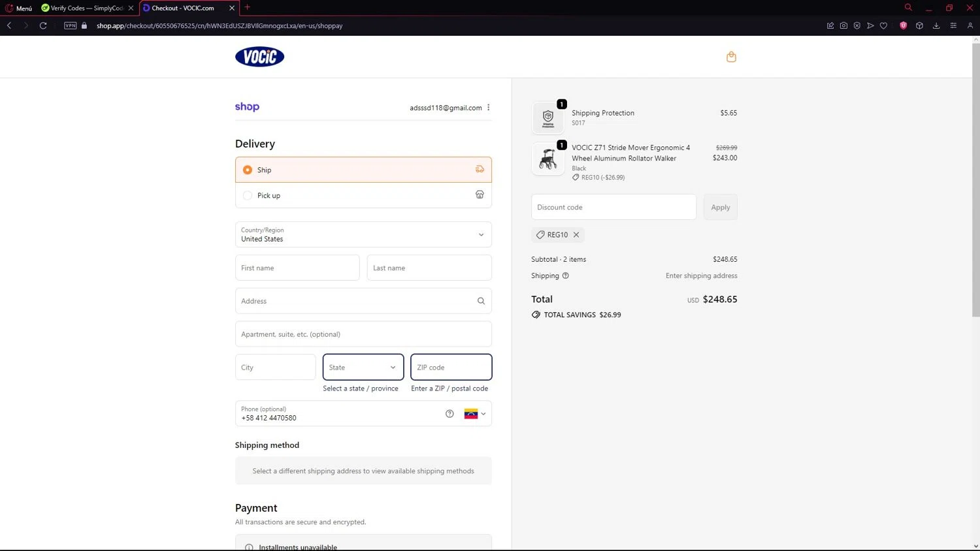Screen dimensions: 980x551
Task: Open the extensions cube icon
Action: pos(919,25)
